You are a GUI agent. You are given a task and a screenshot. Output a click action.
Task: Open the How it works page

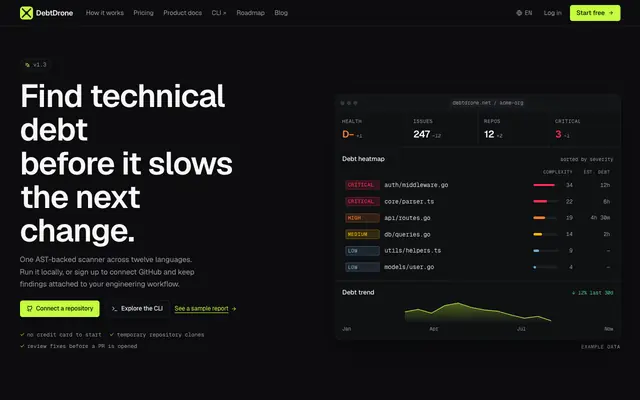104,13
